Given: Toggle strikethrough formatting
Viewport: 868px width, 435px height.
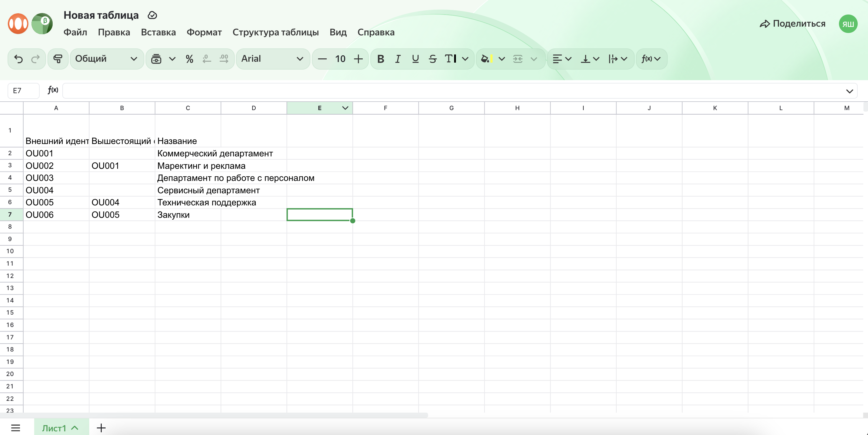Looking at the screenshot, I should (433, 59).
